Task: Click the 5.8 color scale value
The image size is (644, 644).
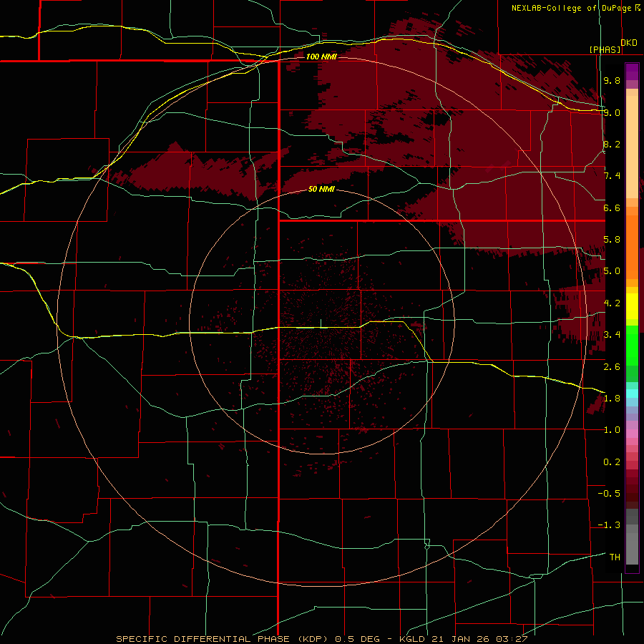Action: [612, 240]
